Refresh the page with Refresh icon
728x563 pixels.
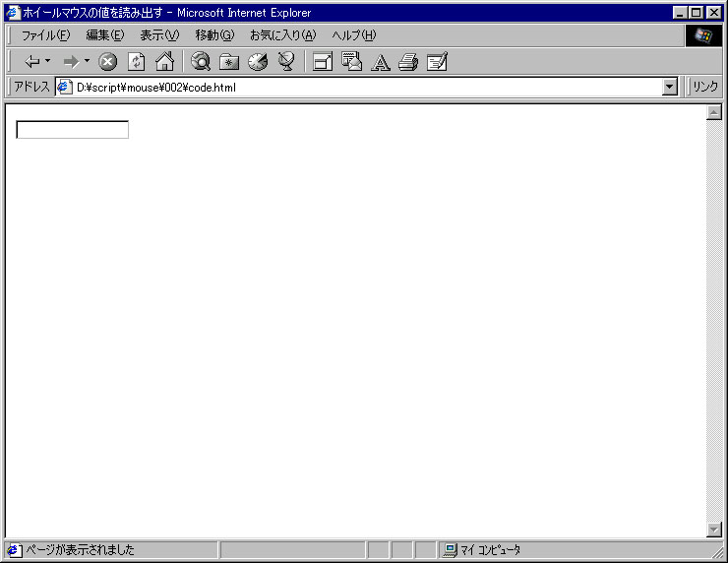137,61
